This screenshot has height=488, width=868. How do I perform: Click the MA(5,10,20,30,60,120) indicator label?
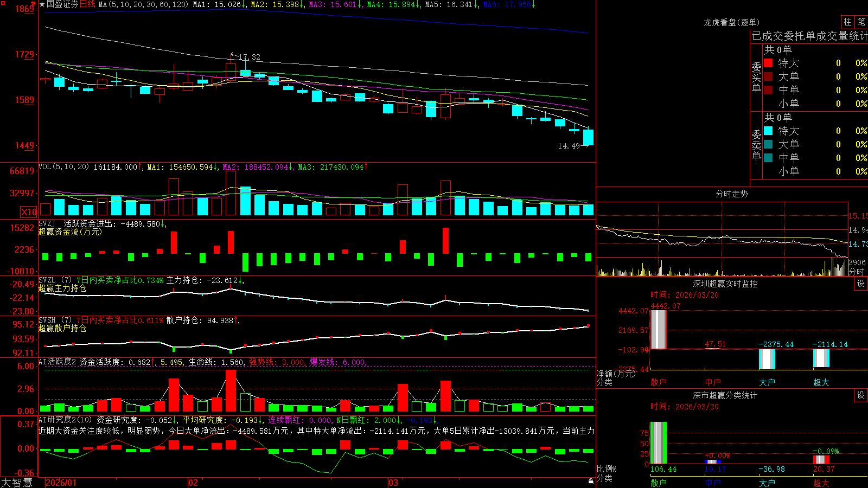[143, 4]
